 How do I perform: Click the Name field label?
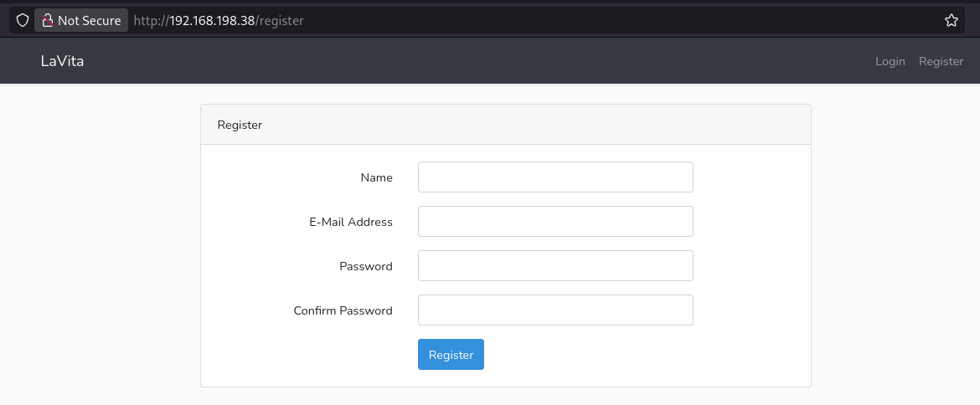click(x=377, y=178)
